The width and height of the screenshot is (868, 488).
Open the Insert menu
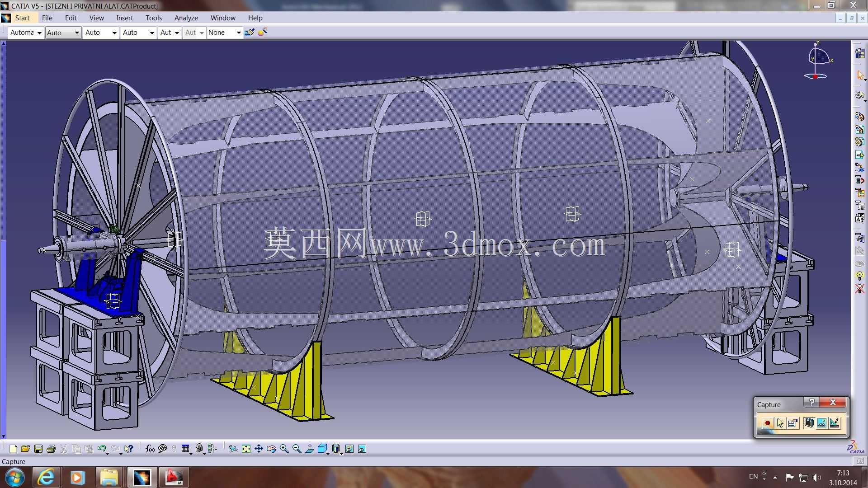(124, 18)
